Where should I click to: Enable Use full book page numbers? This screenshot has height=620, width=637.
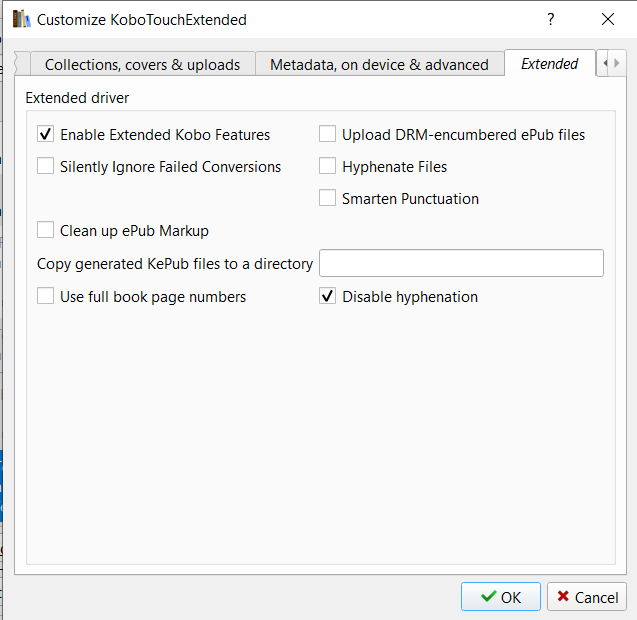pyautogui.click(x=45, y=296)
